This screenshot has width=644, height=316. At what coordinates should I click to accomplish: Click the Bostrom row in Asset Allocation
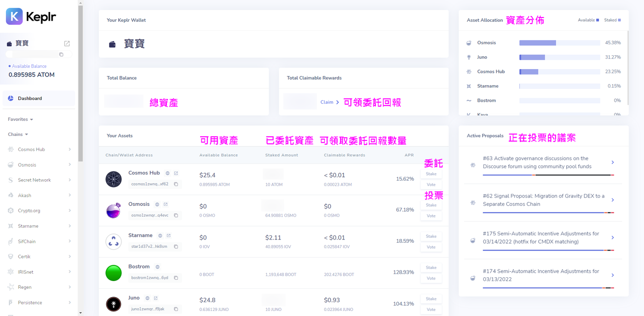coord(543,100)
